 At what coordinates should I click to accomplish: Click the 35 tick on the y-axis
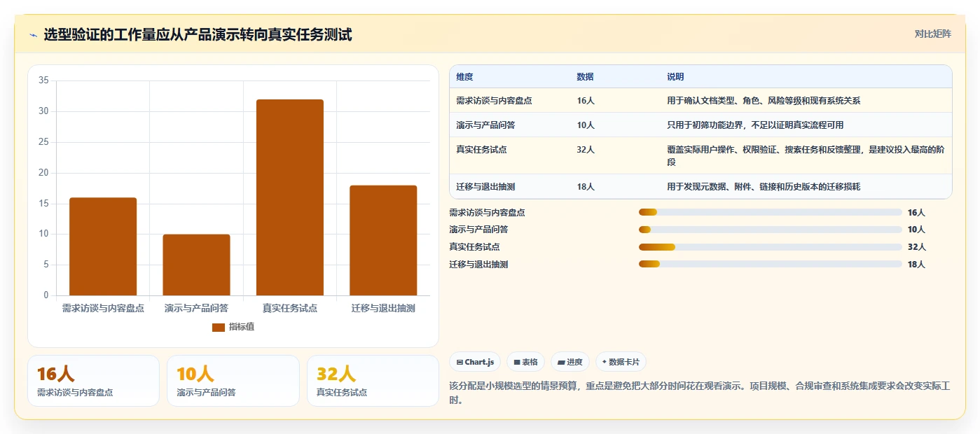43,80
